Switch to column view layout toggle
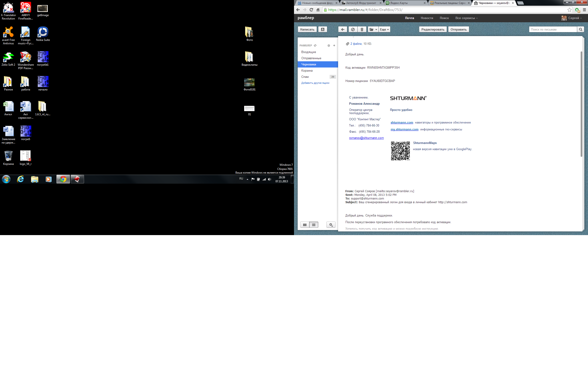 click(305, 225)
